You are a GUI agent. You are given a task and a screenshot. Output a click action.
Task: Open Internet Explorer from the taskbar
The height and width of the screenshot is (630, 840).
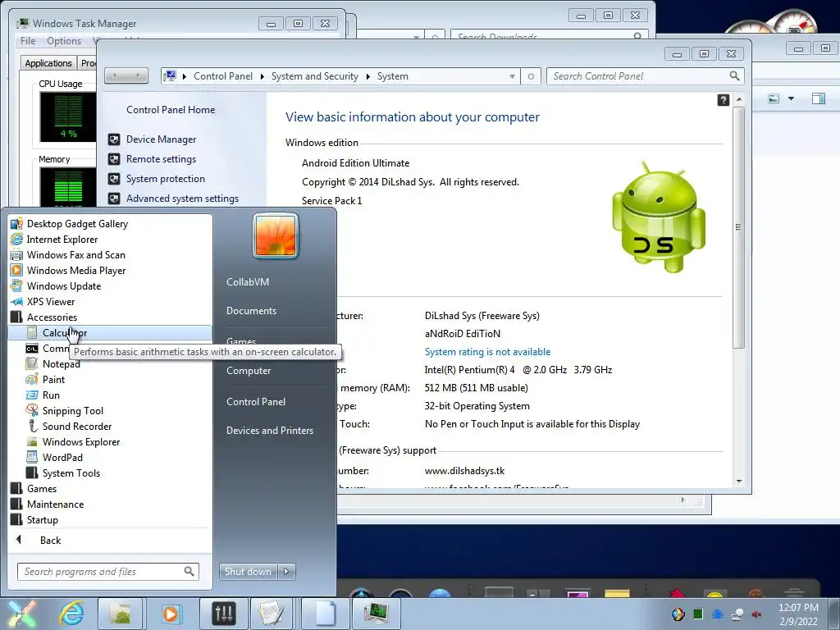click(72, 614)
